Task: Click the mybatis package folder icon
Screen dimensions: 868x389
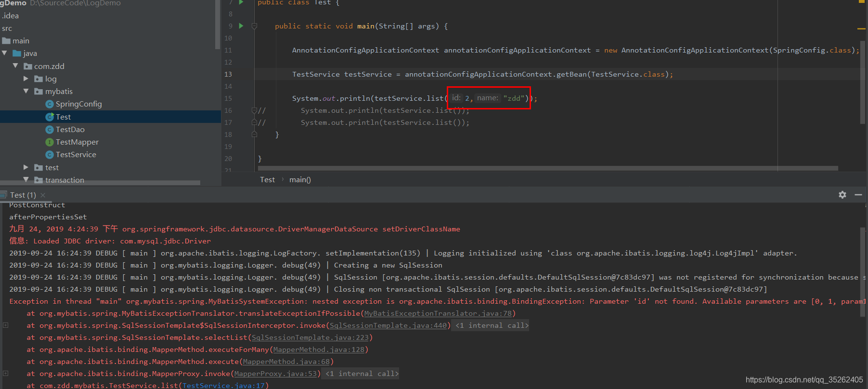Action: click(x=39, y=91)
